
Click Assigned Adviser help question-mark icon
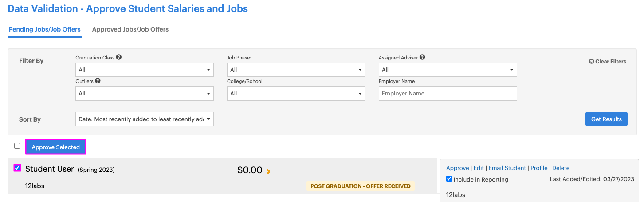[422, 57]
